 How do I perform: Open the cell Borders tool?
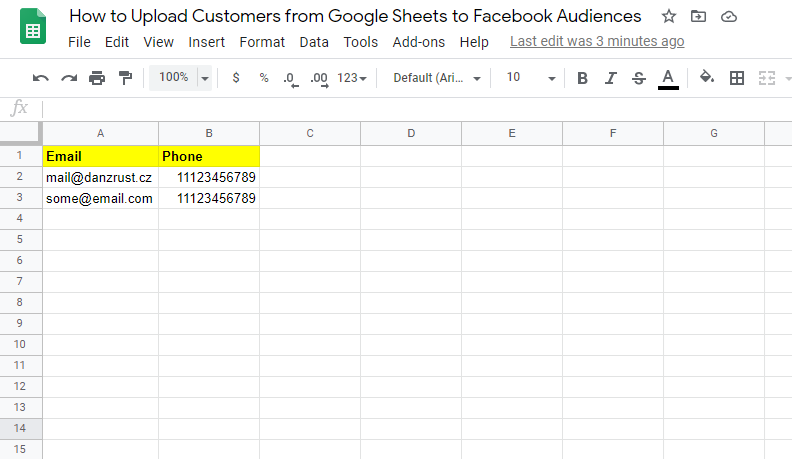pos(737,78)
